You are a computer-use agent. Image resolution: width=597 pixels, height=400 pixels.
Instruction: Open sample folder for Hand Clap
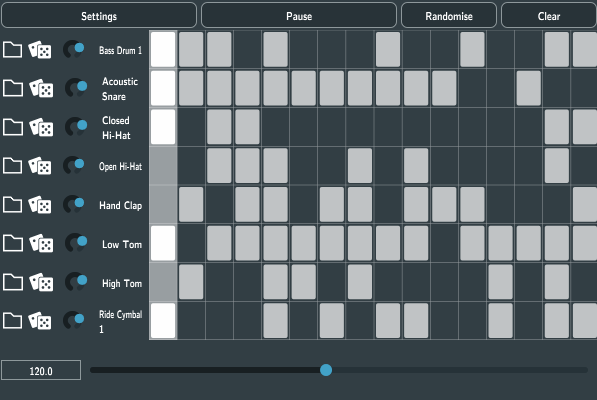click(x=12, y=204)
